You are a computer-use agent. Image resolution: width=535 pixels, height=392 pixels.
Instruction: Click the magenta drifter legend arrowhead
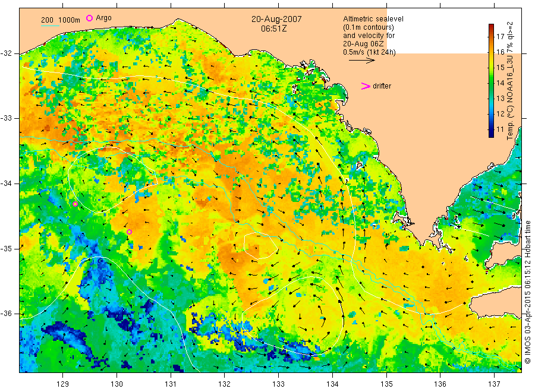click(366, 86)
